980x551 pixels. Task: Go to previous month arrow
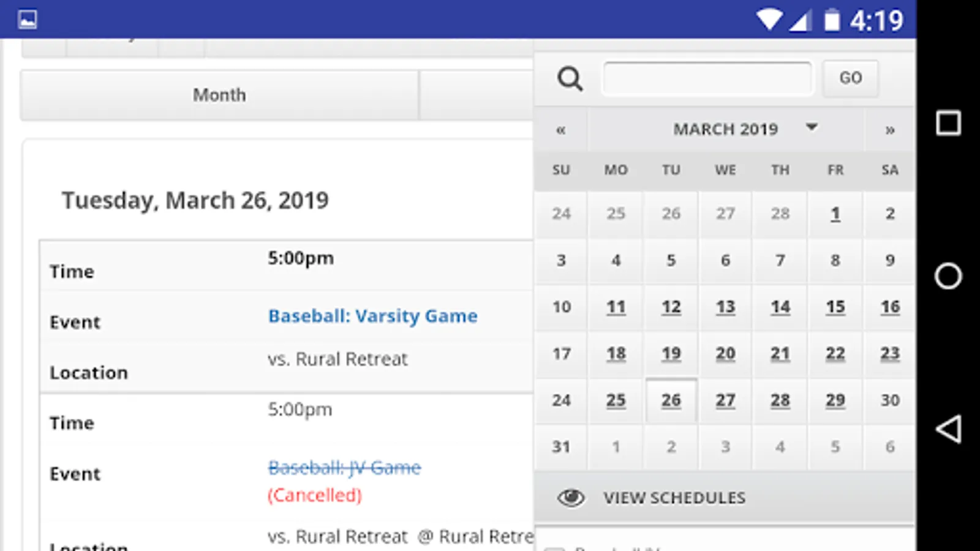(x=560, y=130)
